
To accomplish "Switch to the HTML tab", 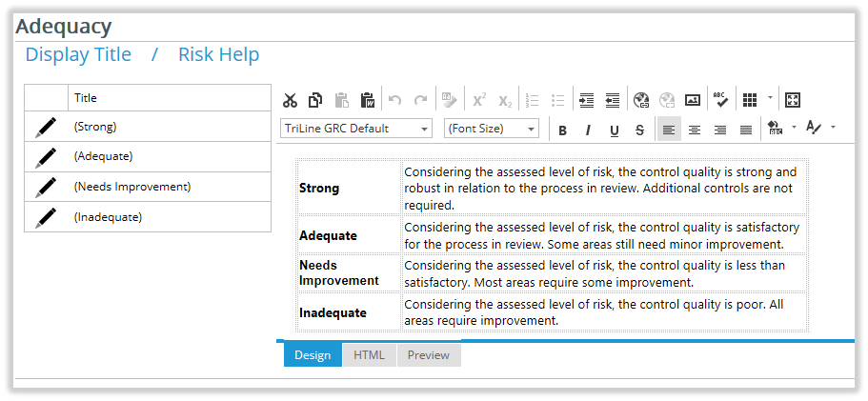I will coord(370,354).
